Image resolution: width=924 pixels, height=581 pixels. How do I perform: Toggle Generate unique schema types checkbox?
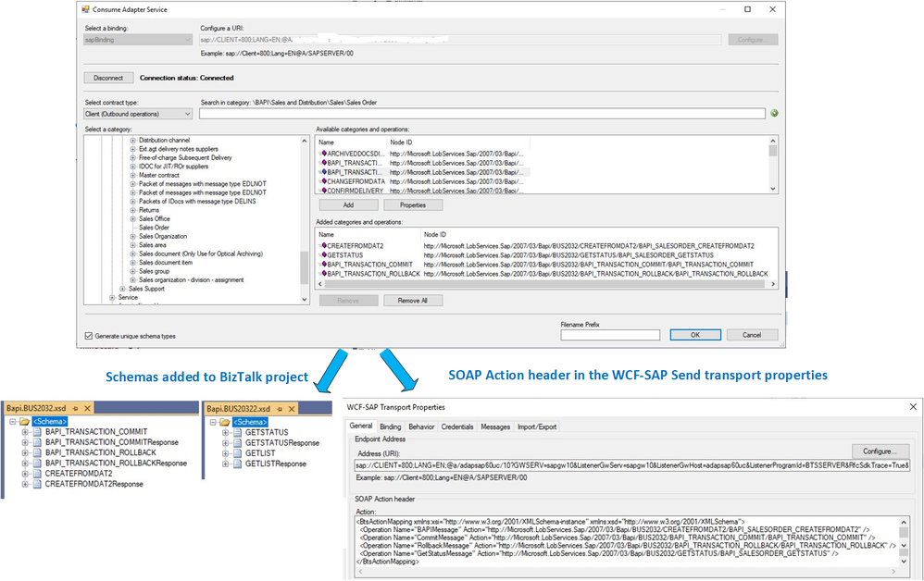pyautogui.click(x=88, y=336)
